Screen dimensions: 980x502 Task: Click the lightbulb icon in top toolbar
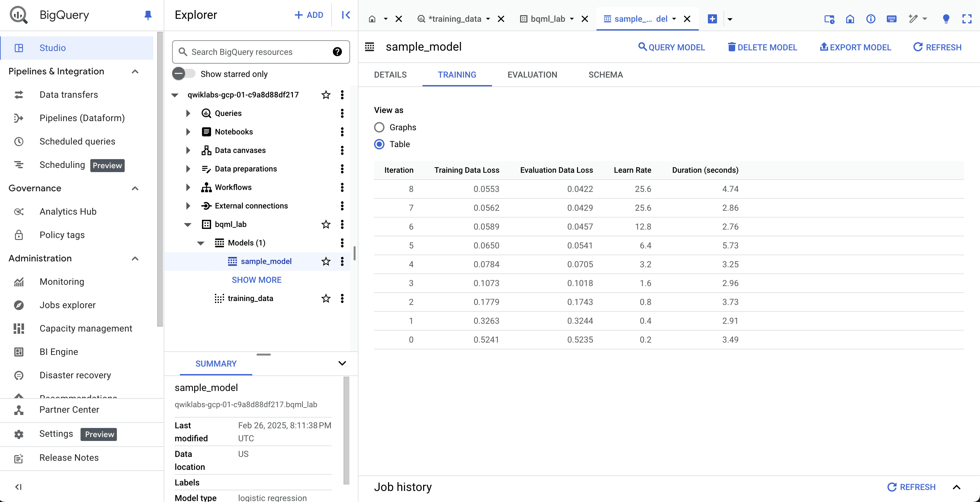click(x=946, y=19)
